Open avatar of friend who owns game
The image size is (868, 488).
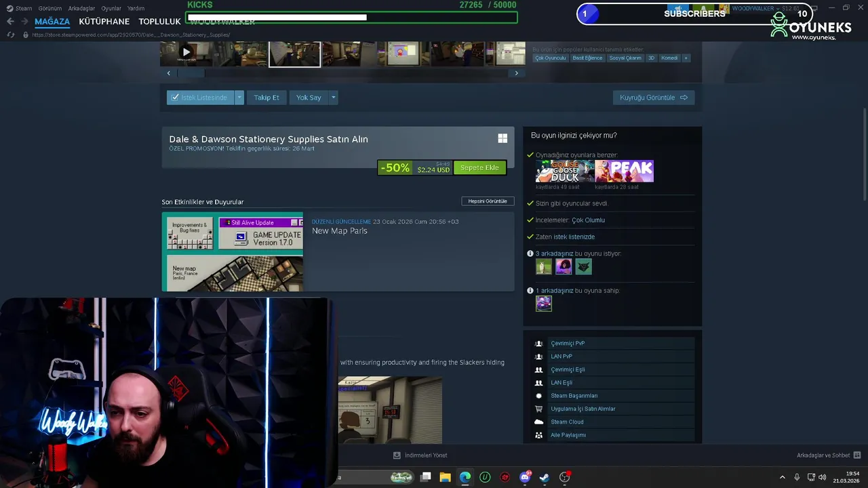544,304
